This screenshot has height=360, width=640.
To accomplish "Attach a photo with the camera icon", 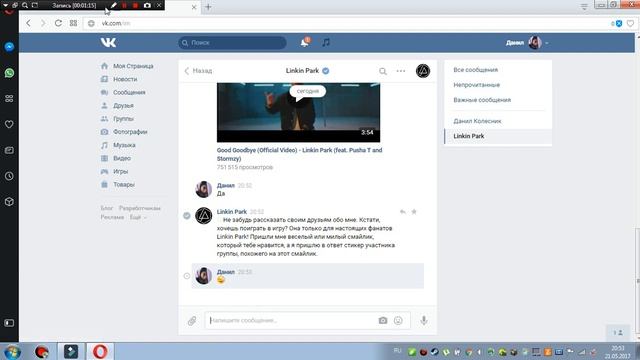I will 382,320.
